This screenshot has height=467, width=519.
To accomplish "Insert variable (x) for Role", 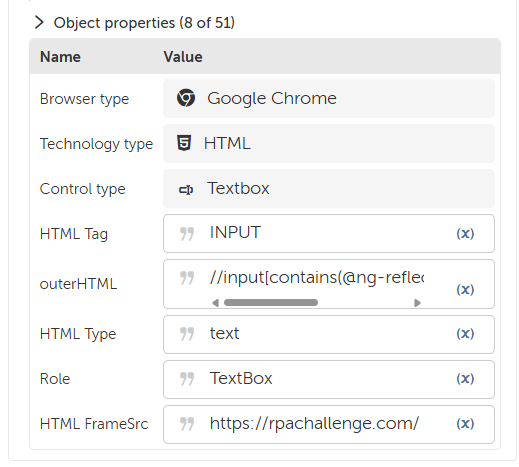I will 465,378.
